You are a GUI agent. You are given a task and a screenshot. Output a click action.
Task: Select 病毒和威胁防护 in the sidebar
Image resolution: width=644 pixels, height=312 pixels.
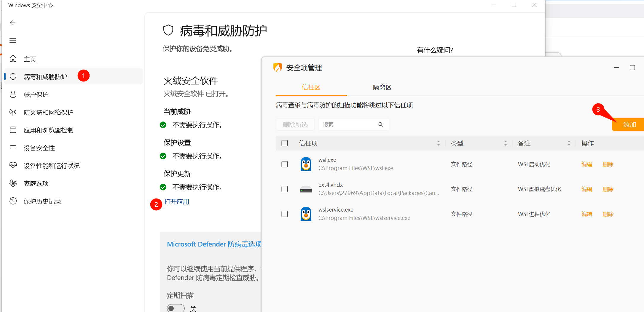click(x=74, y=76)
